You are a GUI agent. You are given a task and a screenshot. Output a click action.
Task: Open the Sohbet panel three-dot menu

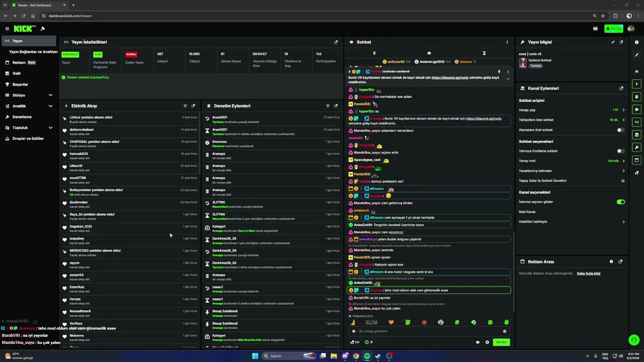(507, 42)
